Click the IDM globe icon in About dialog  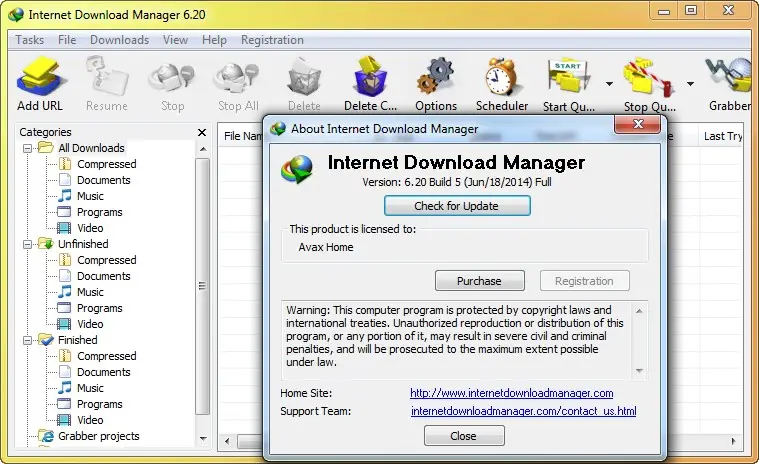click(x=297, y=169)
